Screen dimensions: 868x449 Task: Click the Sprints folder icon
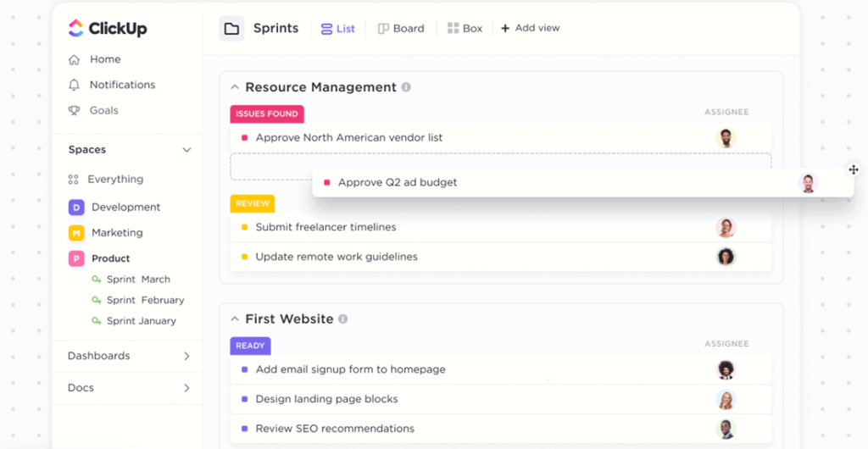(x=231, y=28)
